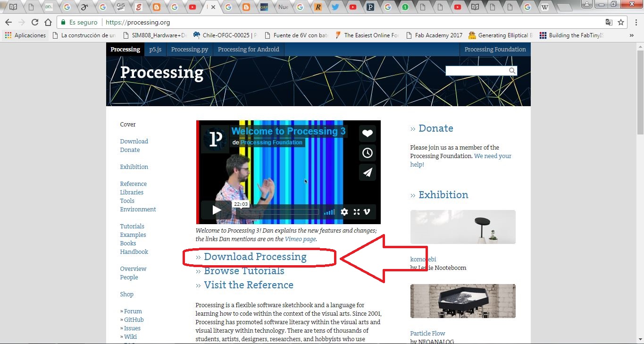This screenshot has height=344, width=644.
Task: Open the Chrome three-dot menu
Action: 636,22
